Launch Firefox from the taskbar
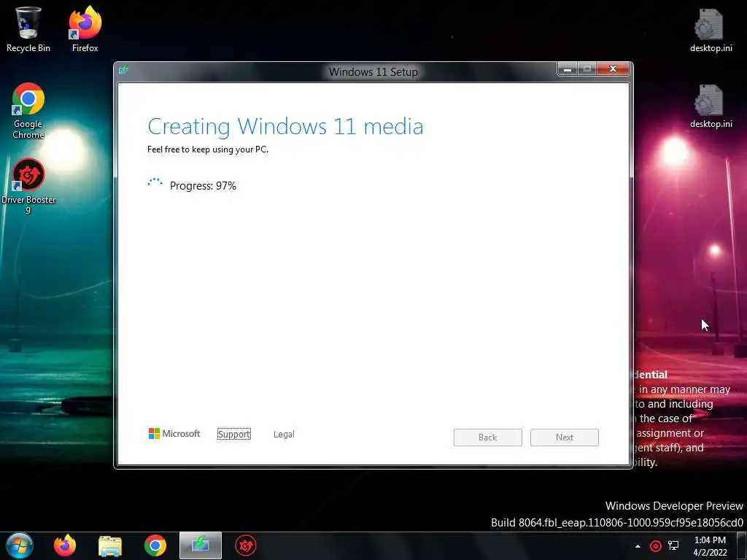This screenshot has width=747, height=560. point(65,545)
